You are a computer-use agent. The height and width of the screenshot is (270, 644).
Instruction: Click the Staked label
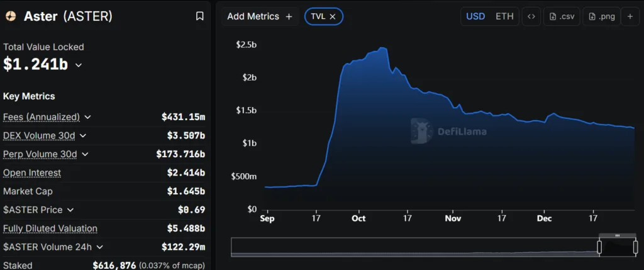tap(18, 266)
